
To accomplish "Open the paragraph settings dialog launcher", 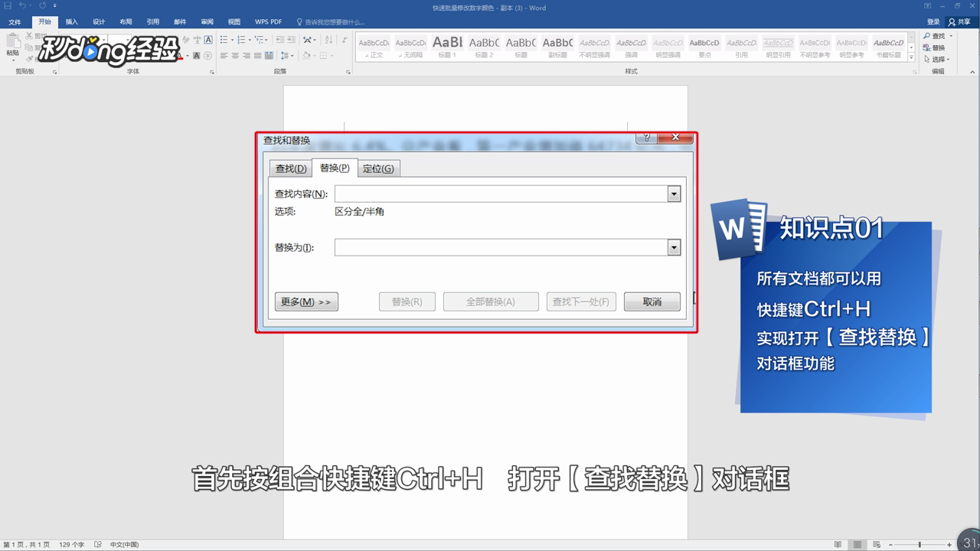I will coord(348,72).
